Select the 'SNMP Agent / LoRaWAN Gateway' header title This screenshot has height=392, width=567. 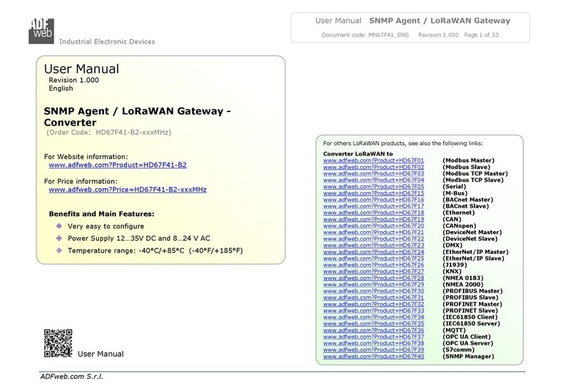click(x=439, y=21)
